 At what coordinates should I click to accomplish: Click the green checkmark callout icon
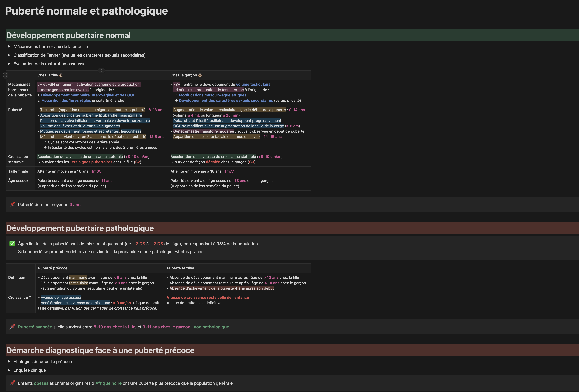click(12, 244)
